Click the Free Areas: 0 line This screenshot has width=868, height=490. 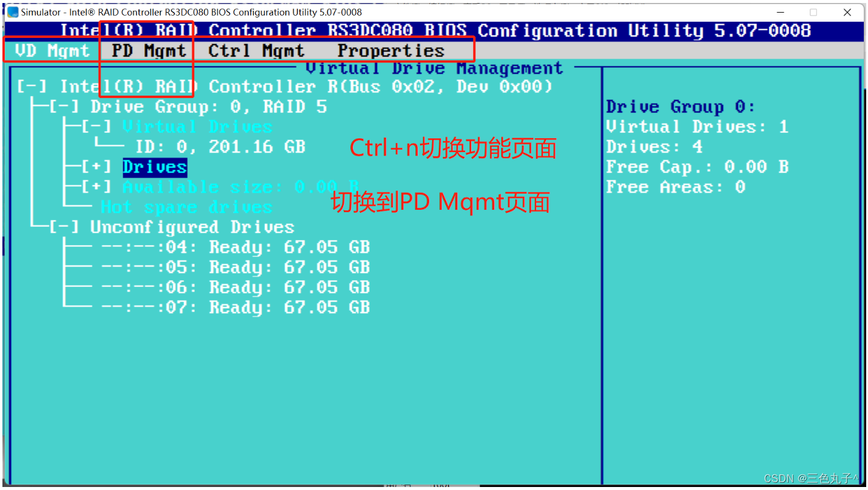tap(676, 187)
